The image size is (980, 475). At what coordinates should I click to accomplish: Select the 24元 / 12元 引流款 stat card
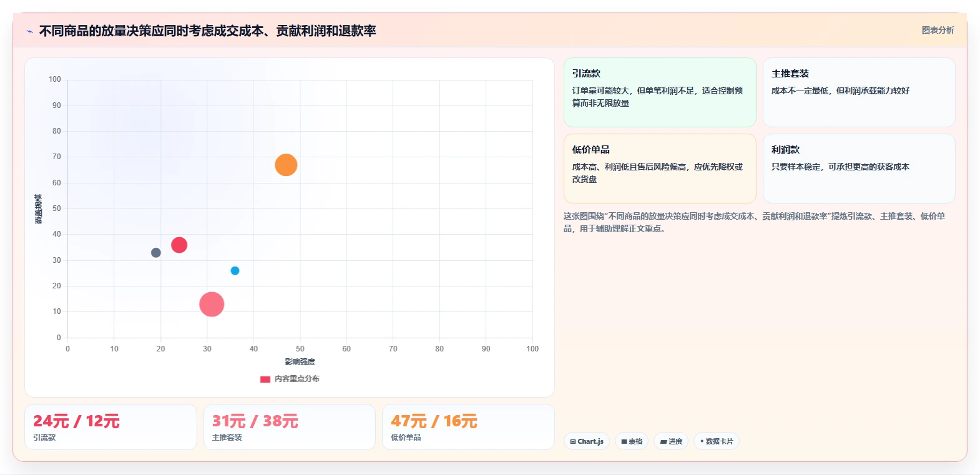tap(110, 427)
